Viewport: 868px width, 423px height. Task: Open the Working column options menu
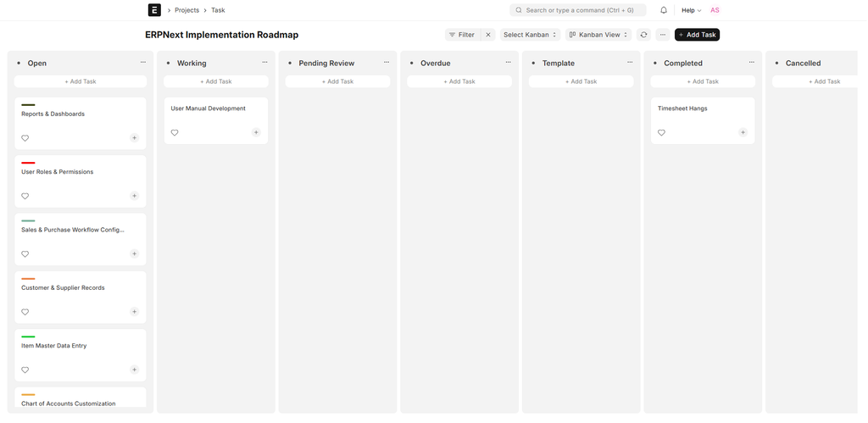pos(264,63)
